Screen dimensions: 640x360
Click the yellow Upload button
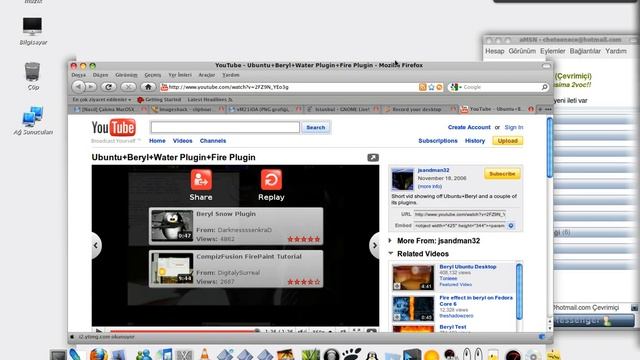[507, 141]
